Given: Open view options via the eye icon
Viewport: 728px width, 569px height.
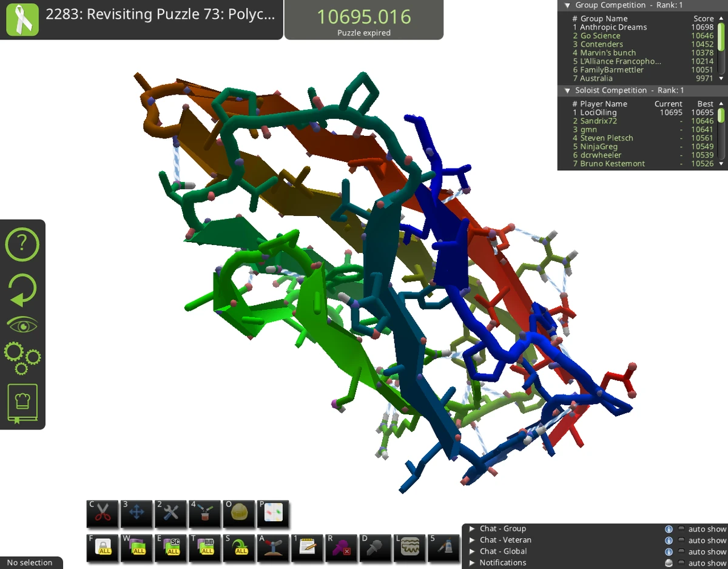Looking at the screenshot, I should 22,323.
